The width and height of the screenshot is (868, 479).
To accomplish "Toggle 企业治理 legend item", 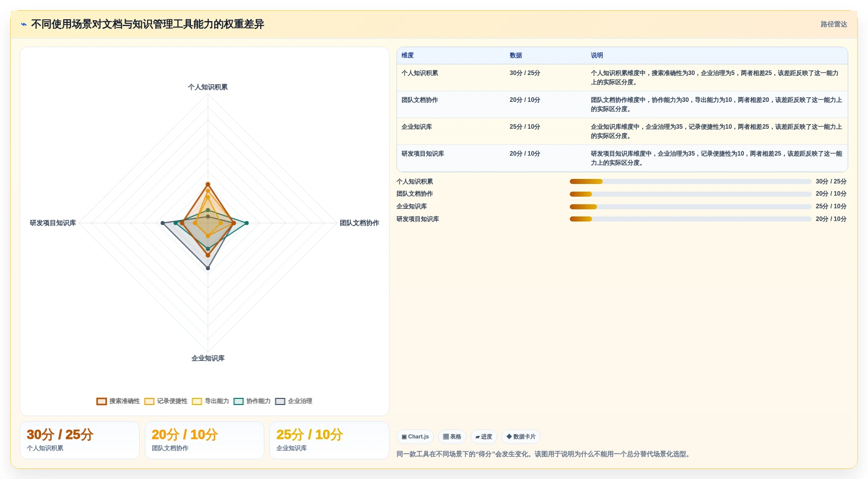I will pos(294,401).
